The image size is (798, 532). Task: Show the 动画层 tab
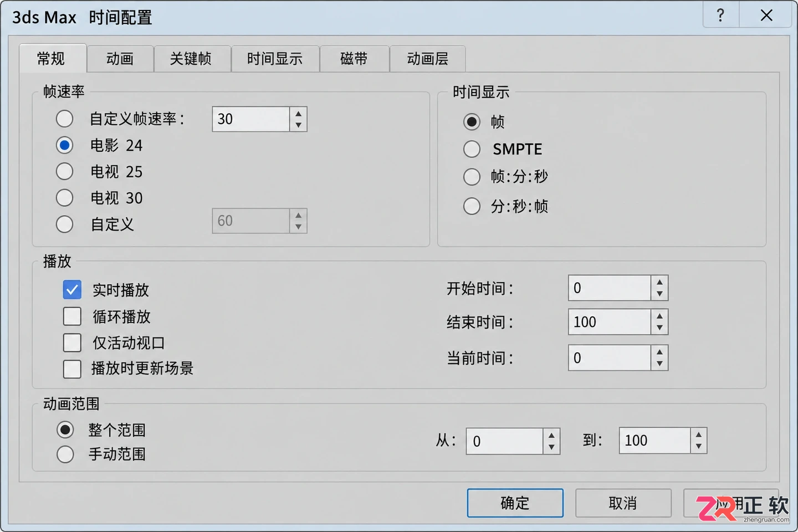click(x=428, y=59)
